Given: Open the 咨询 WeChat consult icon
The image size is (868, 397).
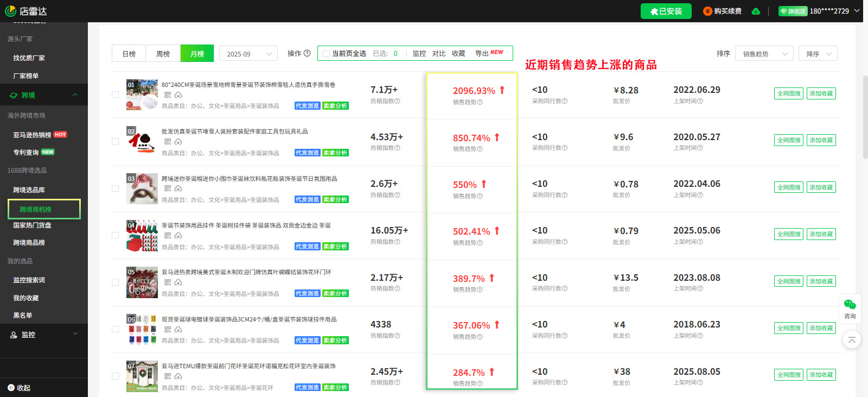Looking at the screenshot, I should (x=850, y=305).
